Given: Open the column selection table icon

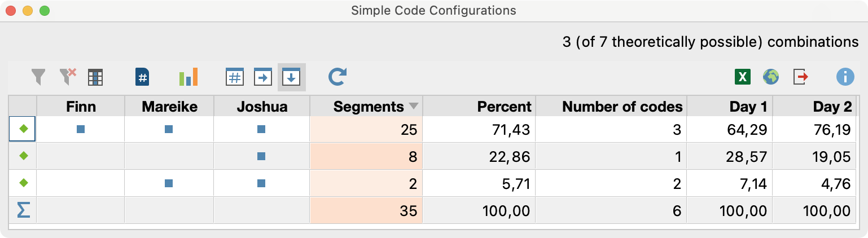Looking at the screenshot, I should [95, 77].
